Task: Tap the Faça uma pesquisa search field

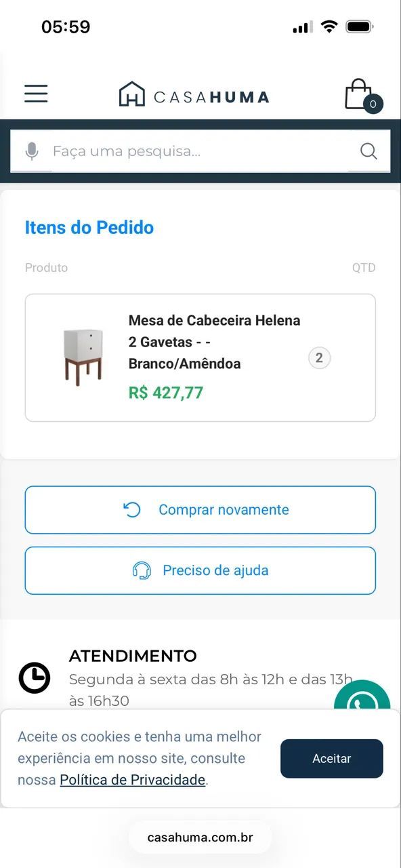Action: click(169, 151)
